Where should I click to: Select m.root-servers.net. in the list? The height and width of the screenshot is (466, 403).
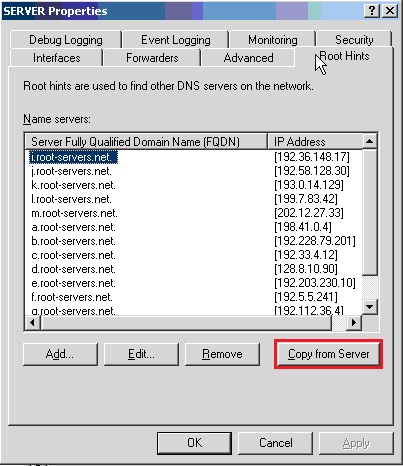[74, 213]
